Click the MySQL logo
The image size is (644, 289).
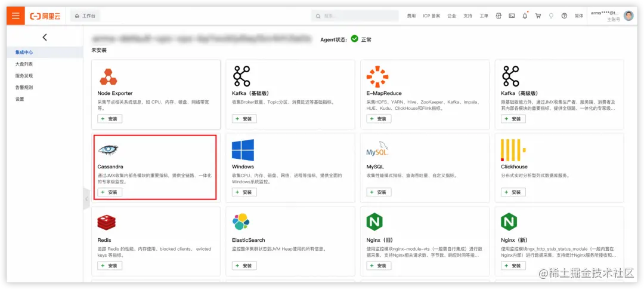point(377,149)
